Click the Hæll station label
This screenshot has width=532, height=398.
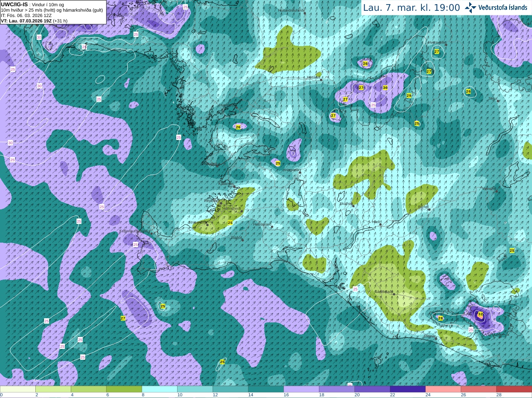point(376,222)
